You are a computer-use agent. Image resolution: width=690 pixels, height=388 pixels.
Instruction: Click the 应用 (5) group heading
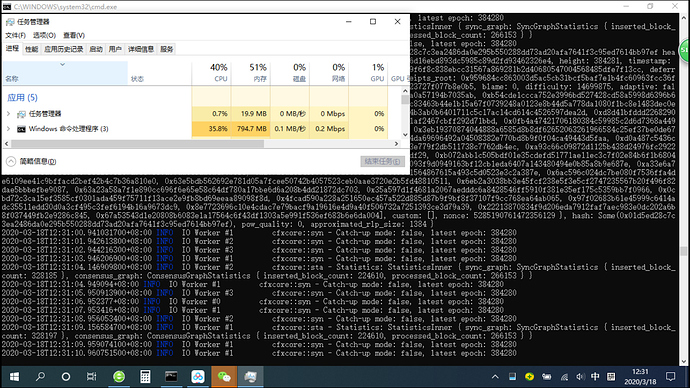tap(22, 98)
